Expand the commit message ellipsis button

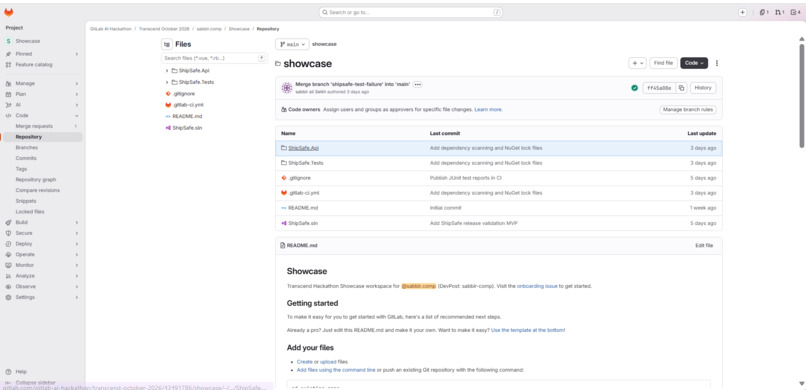tap(417, 84)
